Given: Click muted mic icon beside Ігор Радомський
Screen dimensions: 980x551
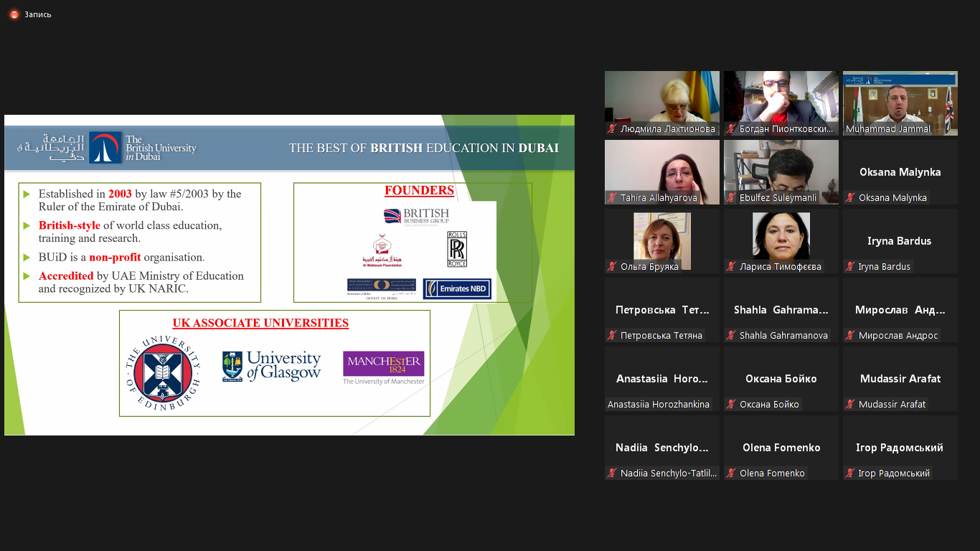Looking at the screenshot, I should pos(850,474).
